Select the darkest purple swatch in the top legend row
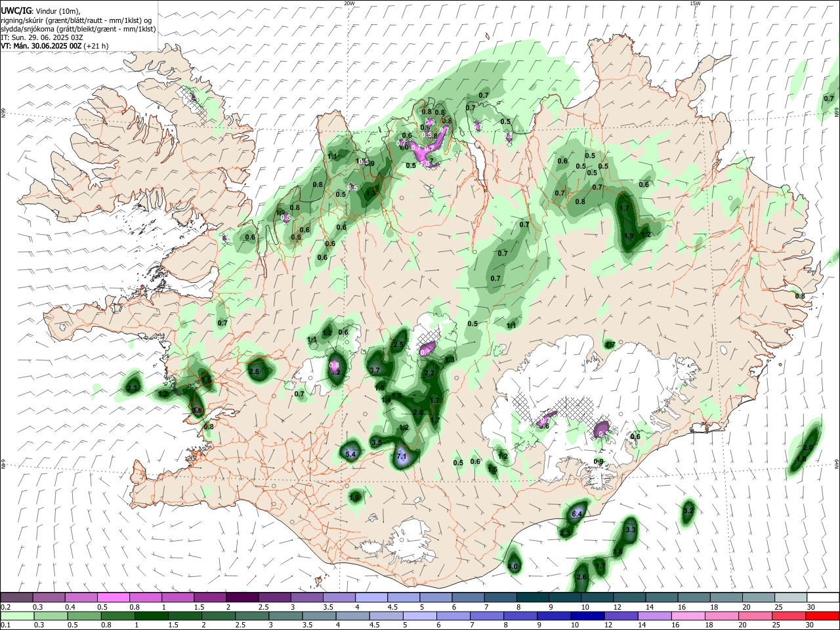The image size is (840, 630). tap(241, 597)
